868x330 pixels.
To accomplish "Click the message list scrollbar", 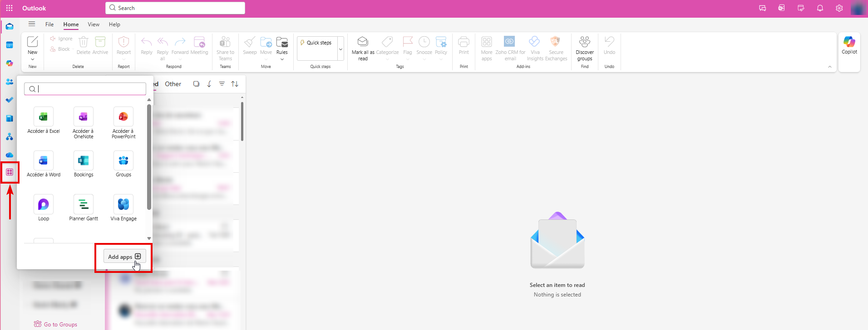I will (242, 121).
